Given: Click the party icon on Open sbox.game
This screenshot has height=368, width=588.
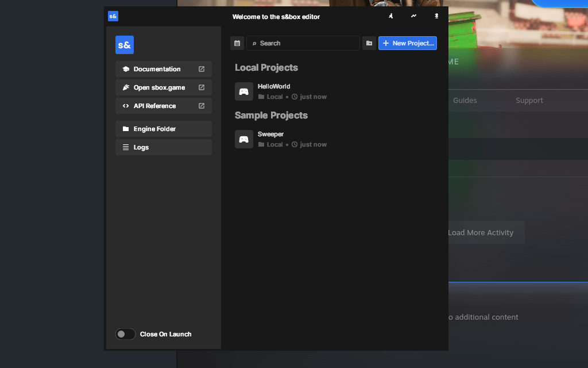Looking at the screenshot, I should (x=126, y=87).
